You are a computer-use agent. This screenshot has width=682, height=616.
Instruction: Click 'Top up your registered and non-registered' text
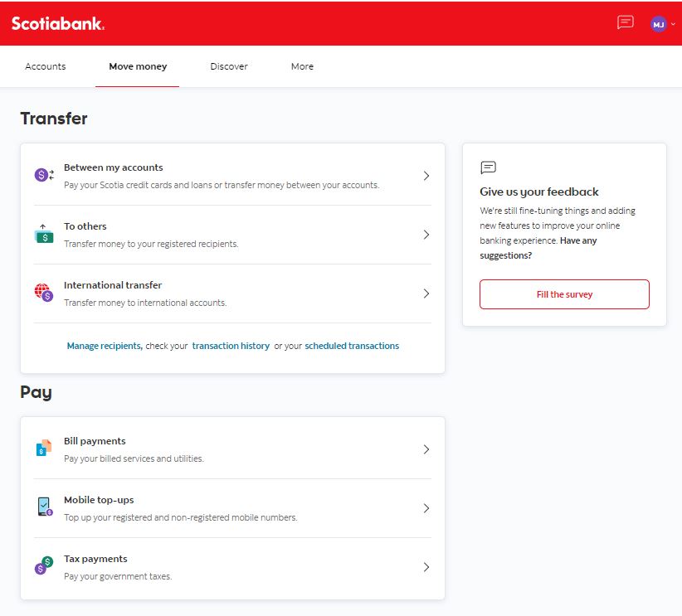(x=181, y=517)
